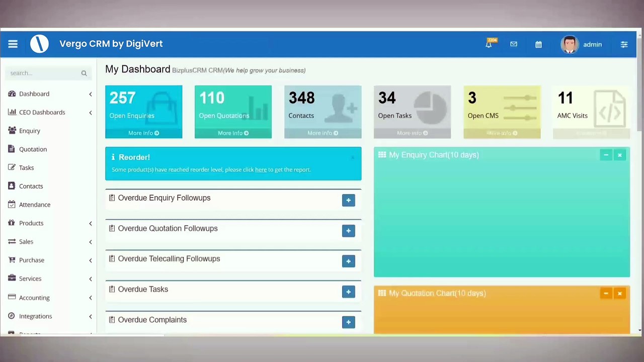The image size is (644, 362).
Task: Expand the Purchase submenu chevron
Action: coord(91,260)
